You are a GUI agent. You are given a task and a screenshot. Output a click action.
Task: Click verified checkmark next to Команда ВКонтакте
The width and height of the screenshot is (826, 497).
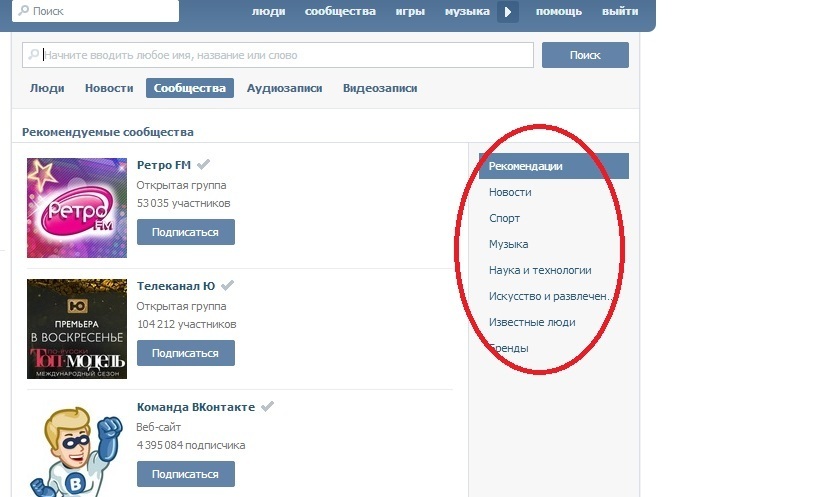click(268, 406)
